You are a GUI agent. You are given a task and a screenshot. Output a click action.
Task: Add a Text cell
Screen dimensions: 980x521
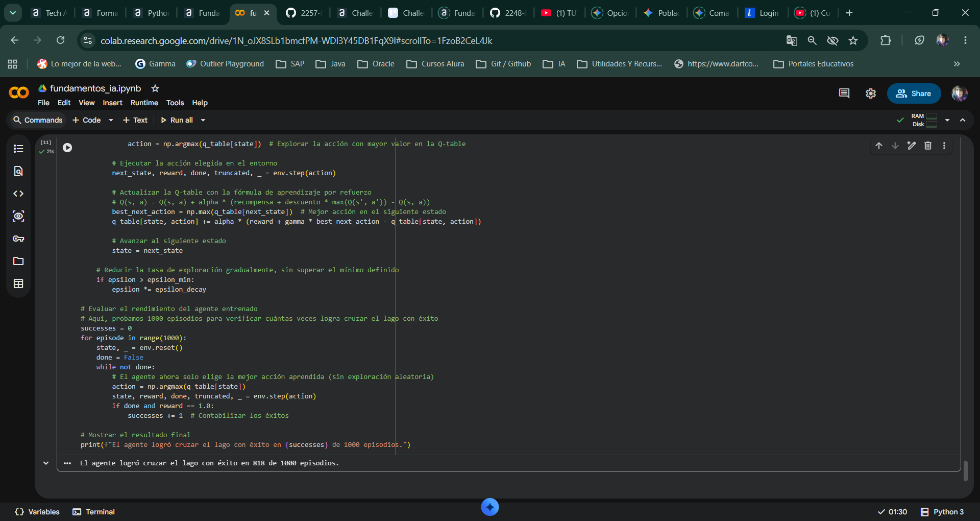[135, 120]
